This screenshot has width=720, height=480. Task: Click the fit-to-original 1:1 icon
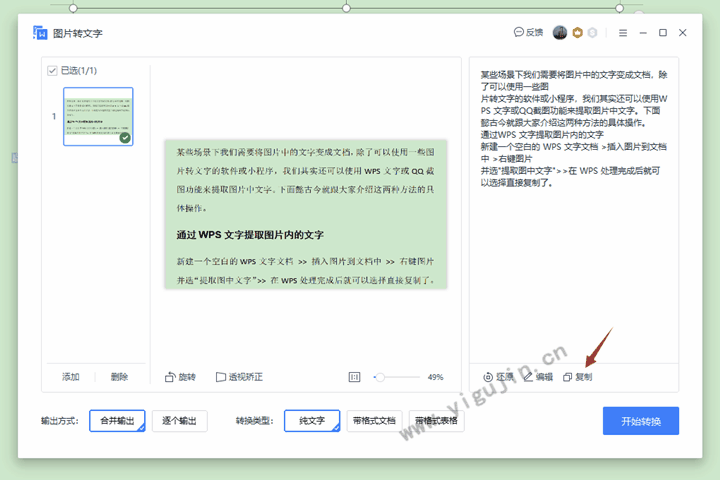coord(354,377)
